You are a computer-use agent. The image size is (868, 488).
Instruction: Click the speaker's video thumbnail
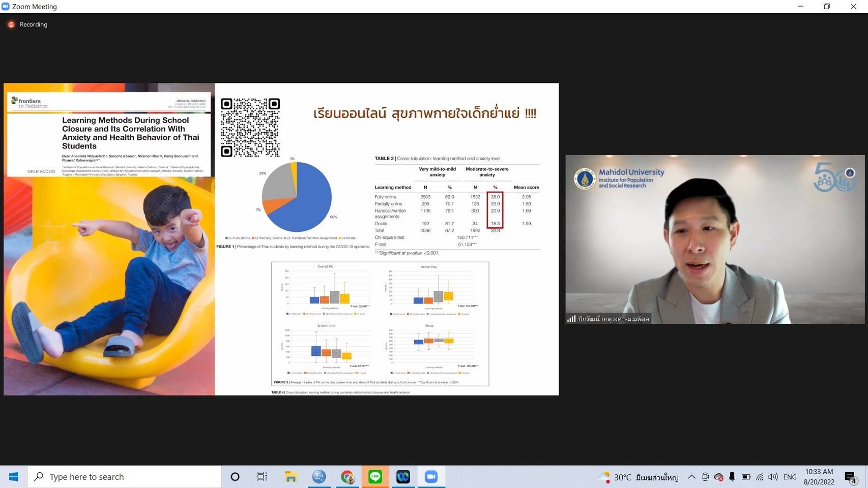tap(714, 239)
